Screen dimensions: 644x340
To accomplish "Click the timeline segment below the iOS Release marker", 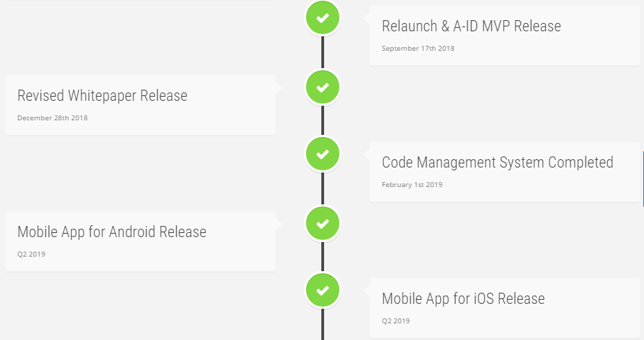I will [323, 325].
